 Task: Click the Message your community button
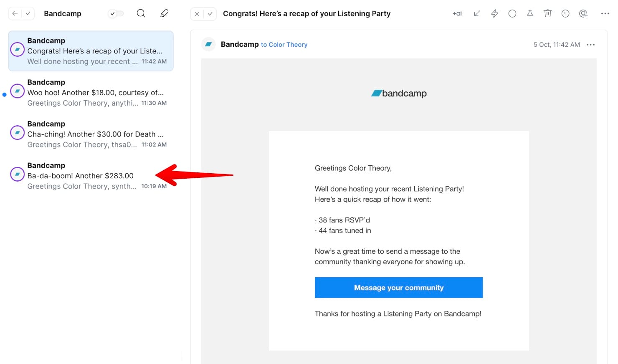[399, 288]
